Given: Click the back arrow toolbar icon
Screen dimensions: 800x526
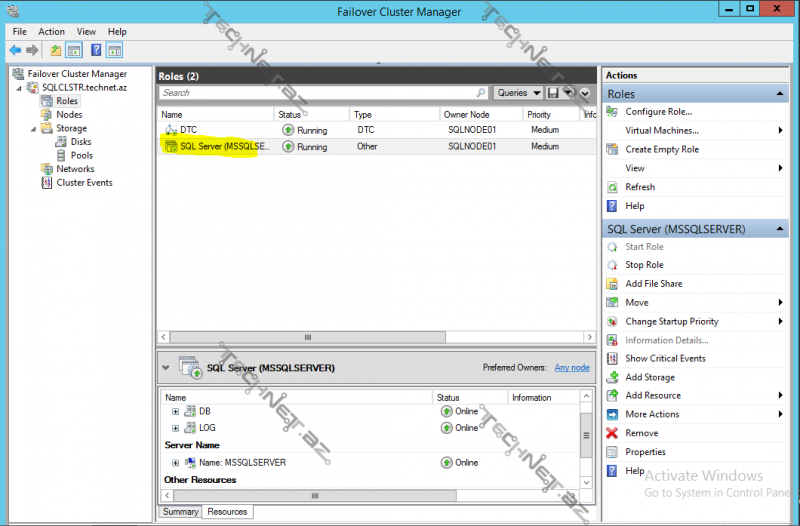Looking at the screenshot, I should tap(15, 50).
